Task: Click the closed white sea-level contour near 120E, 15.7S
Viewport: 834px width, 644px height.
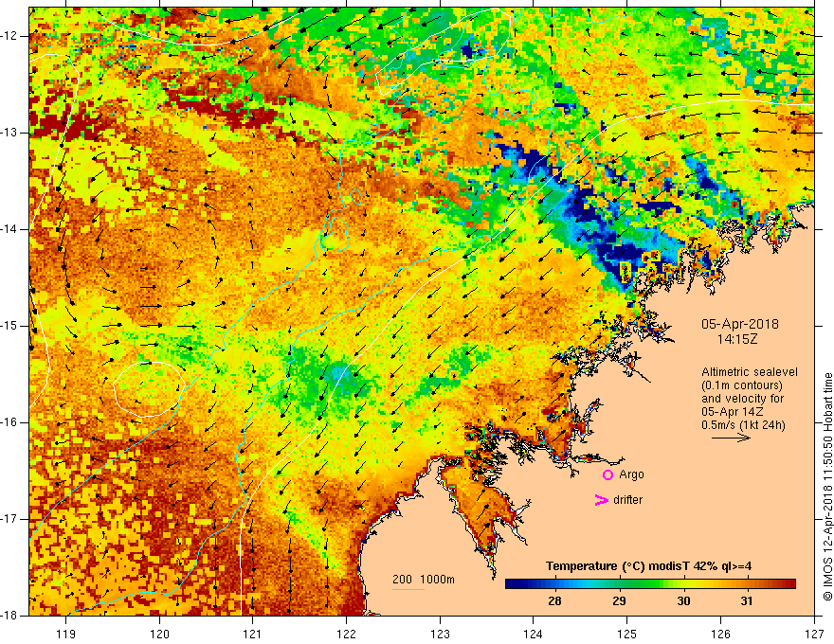Action: pos(150,389)
